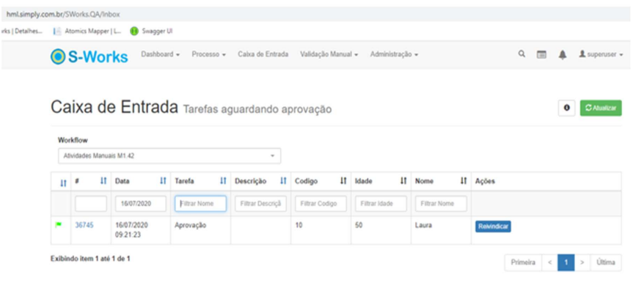Click the Filtrar Descrição field

pyautogui.click(x=260, y=204)
